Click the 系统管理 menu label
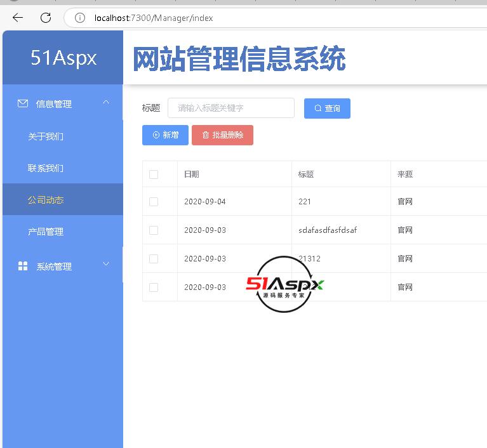This screenshot has width=487, height=448. tap(54, 267)
